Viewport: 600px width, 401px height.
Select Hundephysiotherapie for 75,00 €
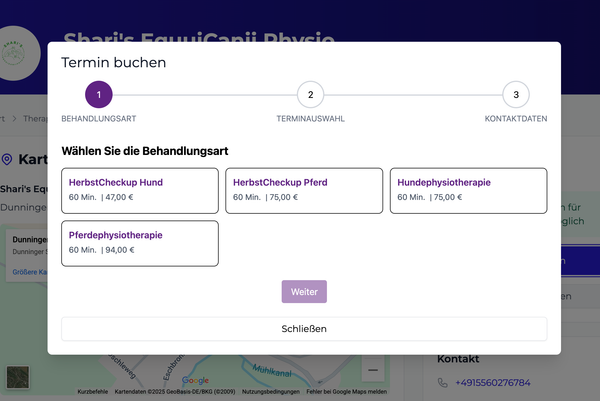(x=468, y=190)
